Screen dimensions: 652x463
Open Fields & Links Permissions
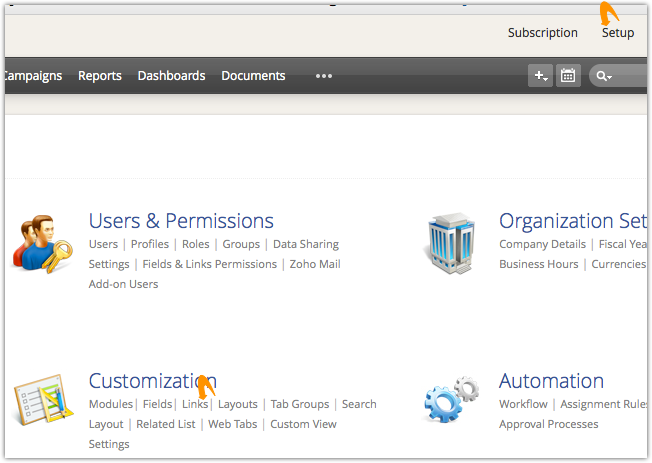coord(210,264)
